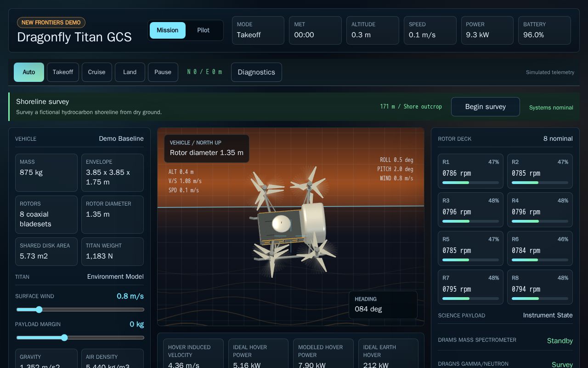Select Cruise flight mode

[97, 72]
